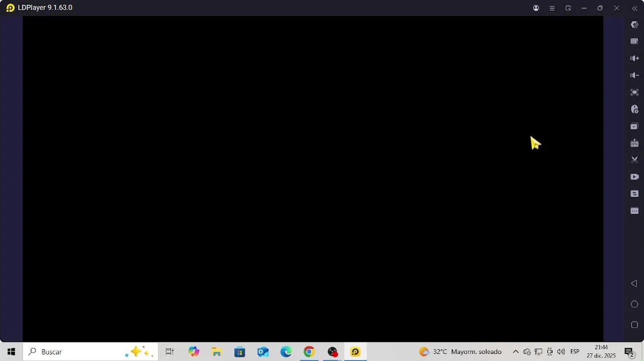The width and height of the screenshot is (644, 361).
Task: Open File Explorer from taskbar
Action: [x=216, y=352]
